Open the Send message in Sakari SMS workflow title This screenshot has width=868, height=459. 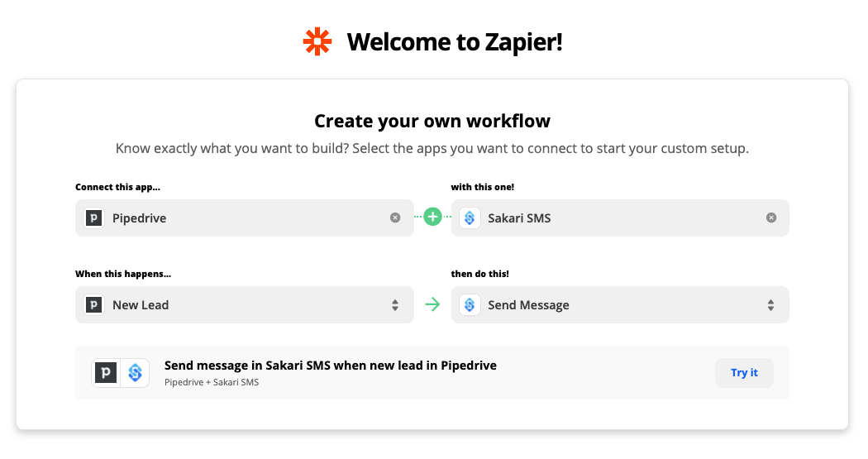point(331,366)
